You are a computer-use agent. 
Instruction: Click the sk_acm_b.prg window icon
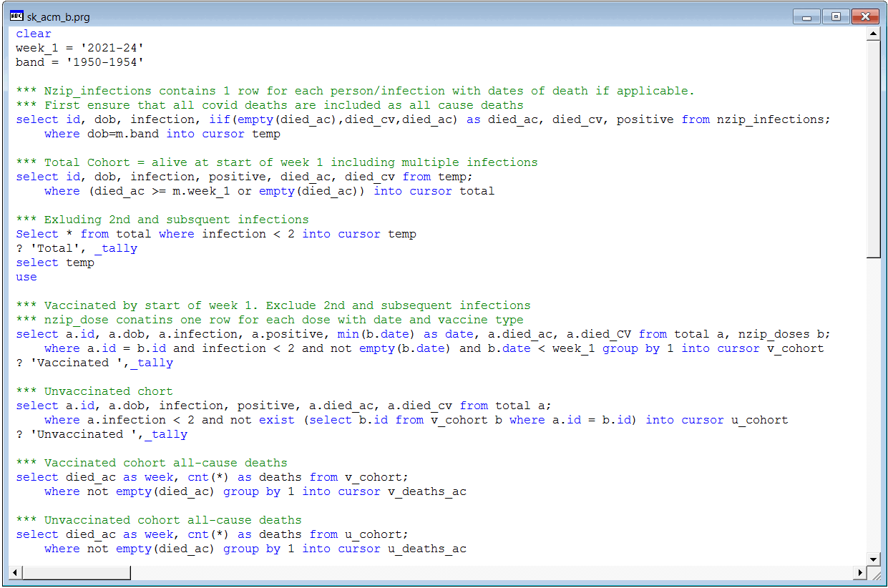coord(16,16)
